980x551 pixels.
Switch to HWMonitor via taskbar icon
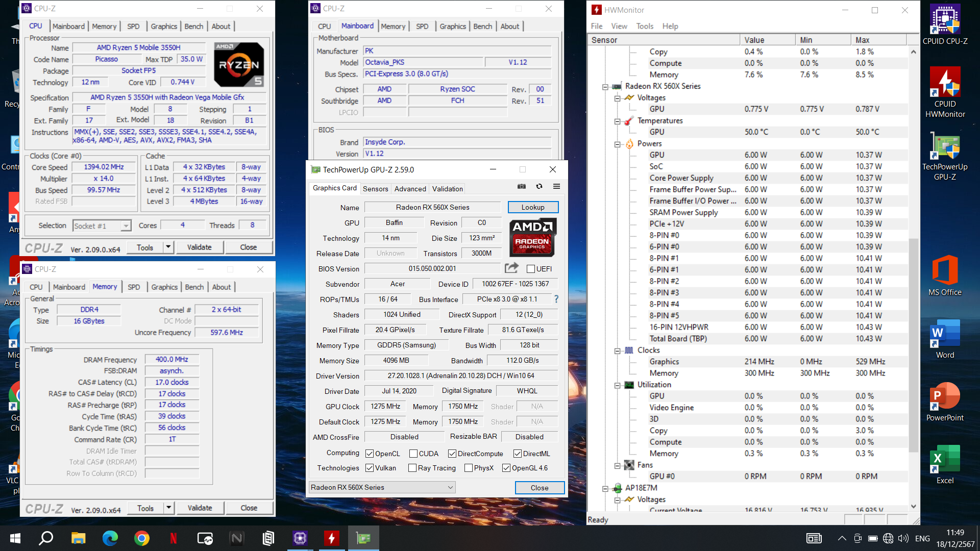332,538
